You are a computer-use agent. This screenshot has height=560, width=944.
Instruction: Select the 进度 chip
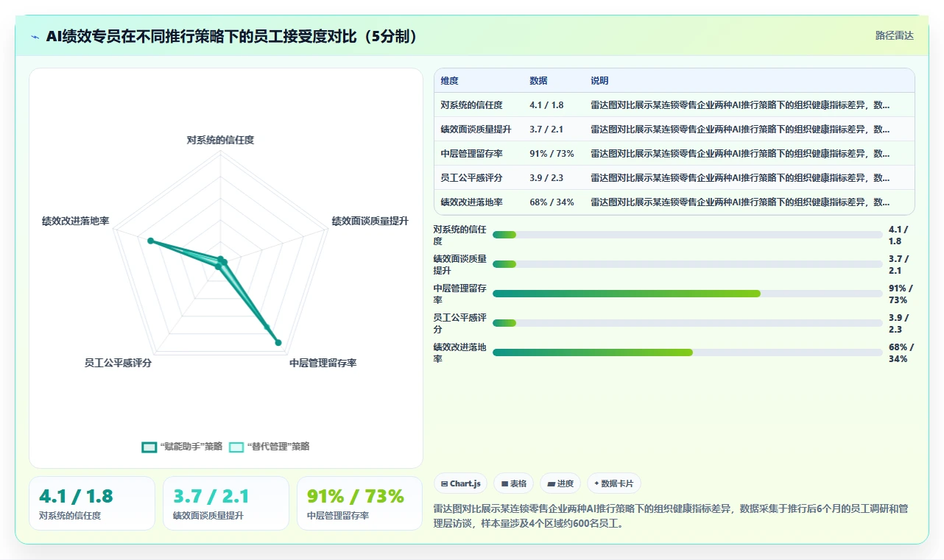click(560, 483)
